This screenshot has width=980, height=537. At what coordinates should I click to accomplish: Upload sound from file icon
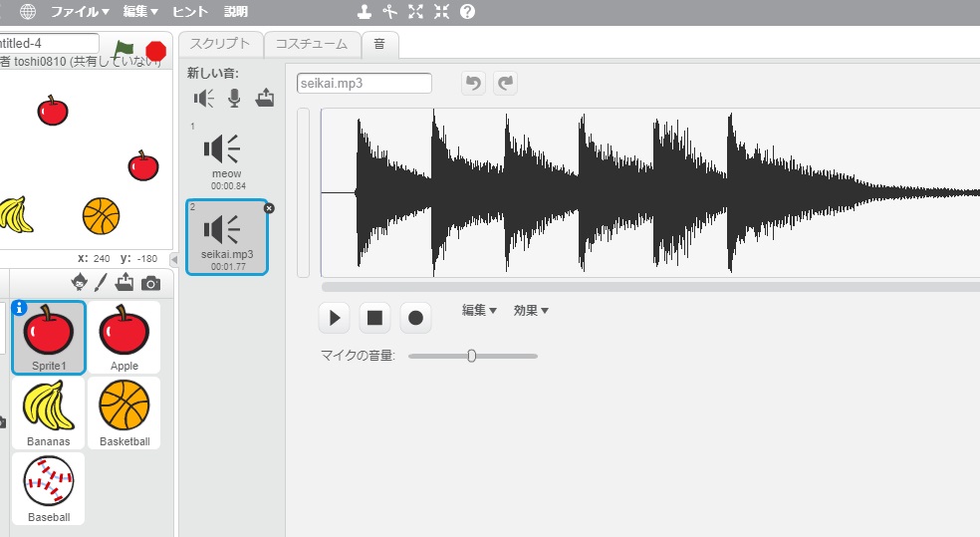point(265,98)
